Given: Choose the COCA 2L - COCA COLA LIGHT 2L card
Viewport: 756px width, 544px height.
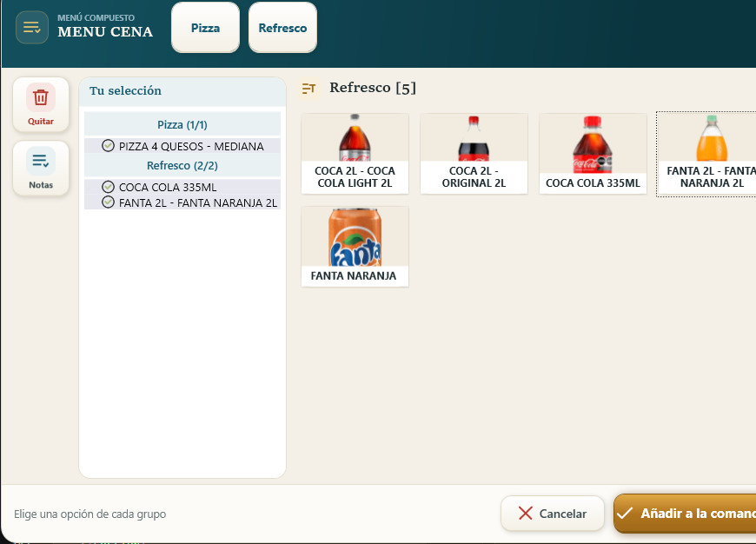Looking at the screenshot, I should [x=355, y=154].
